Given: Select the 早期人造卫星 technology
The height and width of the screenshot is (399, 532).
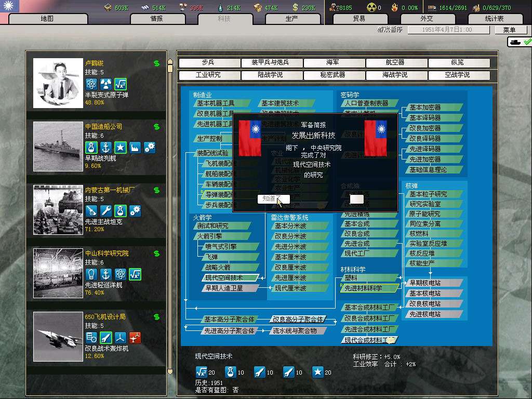Looking at the screenshot, I should [230, 288].
